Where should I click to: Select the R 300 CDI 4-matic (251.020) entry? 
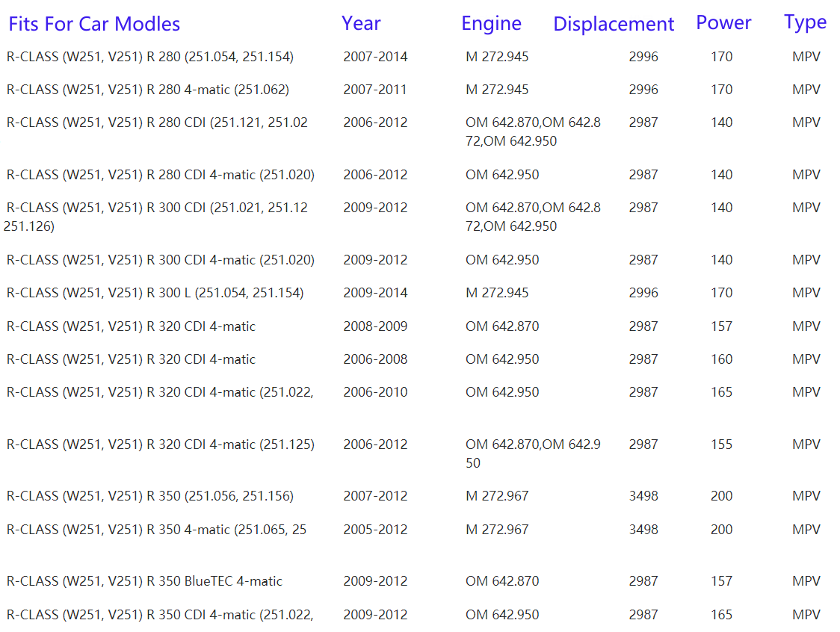click(x=161, y=260)
